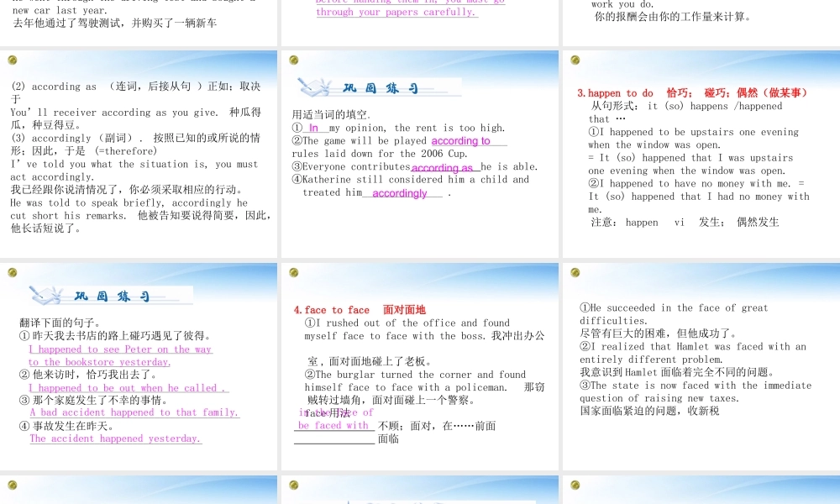The height and width of the screenshot is (504, 840).
Task: Click '②The burglar turned the corner and found'
Action: point(415,375)
